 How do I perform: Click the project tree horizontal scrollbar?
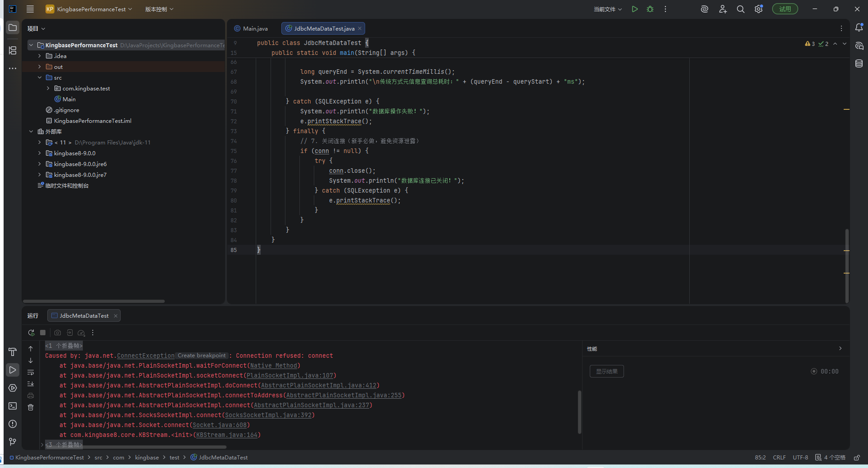point(94,301)
